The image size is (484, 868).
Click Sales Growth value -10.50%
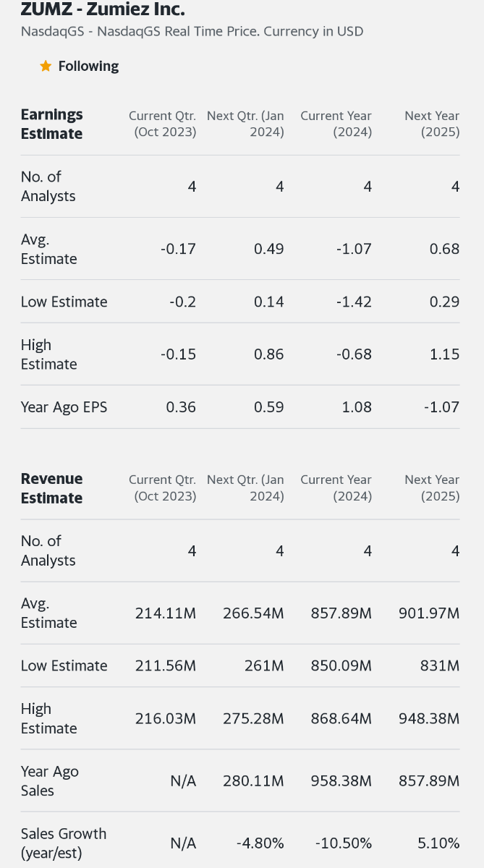[x=344, y=843]
